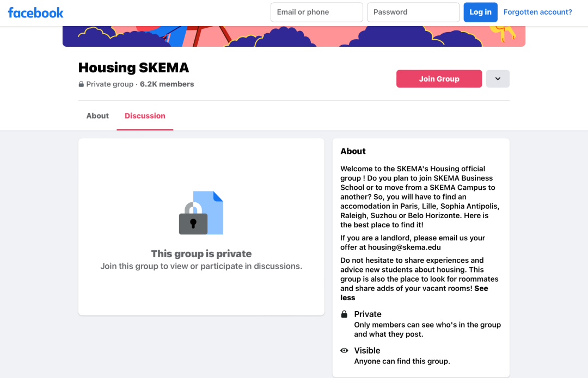Click the lock icon beside Private group
This screenshot has width=588, height=378.
[x=81, y=84]
